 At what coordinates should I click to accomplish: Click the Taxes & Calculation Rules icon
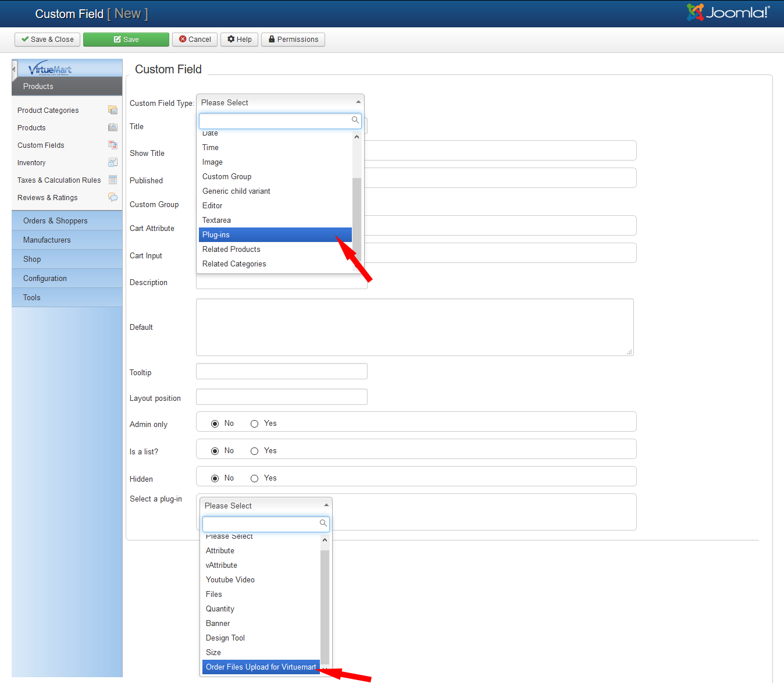tap(113, 180)
